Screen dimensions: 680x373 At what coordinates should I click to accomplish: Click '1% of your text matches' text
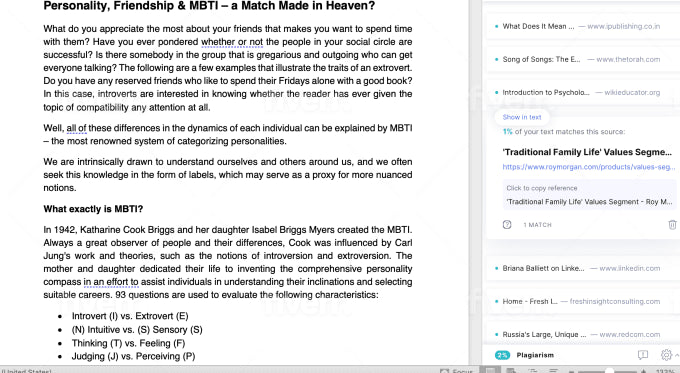[x=564, y=132]
